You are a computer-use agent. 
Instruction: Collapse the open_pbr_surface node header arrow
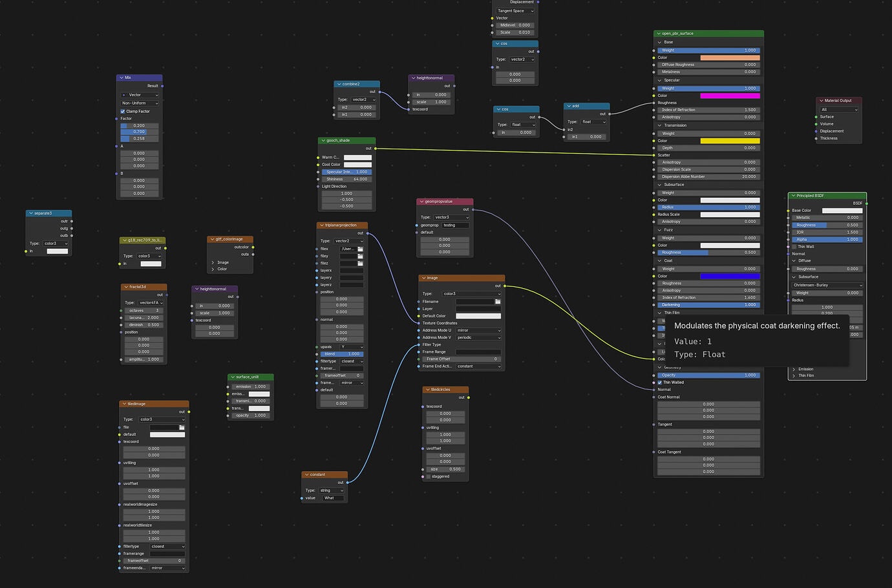click(659, 34)
